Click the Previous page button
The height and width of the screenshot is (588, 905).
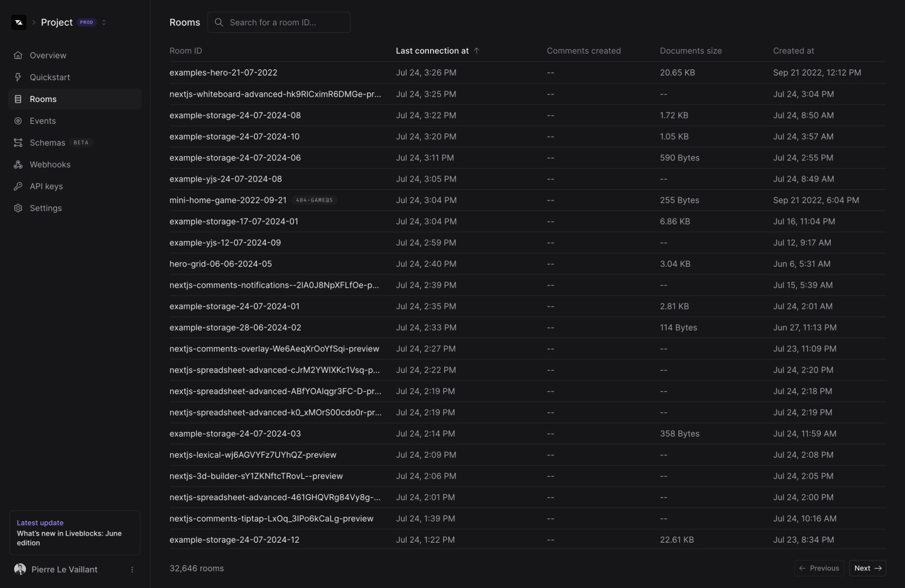coord(819,568)
